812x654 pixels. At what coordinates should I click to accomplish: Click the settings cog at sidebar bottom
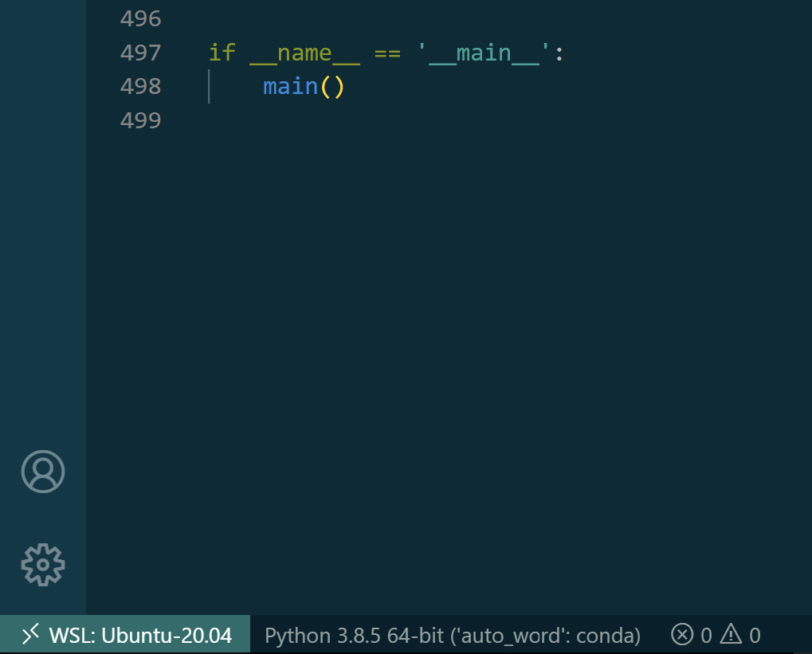click(42, 564)
